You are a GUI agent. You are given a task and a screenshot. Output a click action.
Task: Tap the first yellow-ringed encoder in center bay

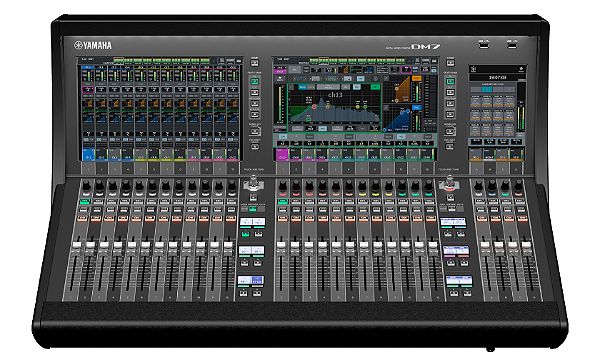[362, 187]
